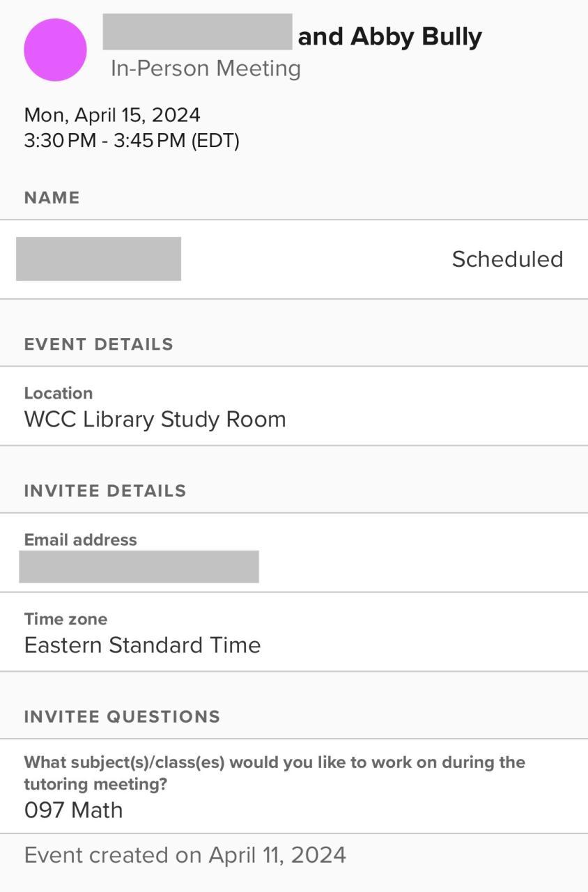Click the 3:30 PM - 3:45 PM time

click(132, 141)
